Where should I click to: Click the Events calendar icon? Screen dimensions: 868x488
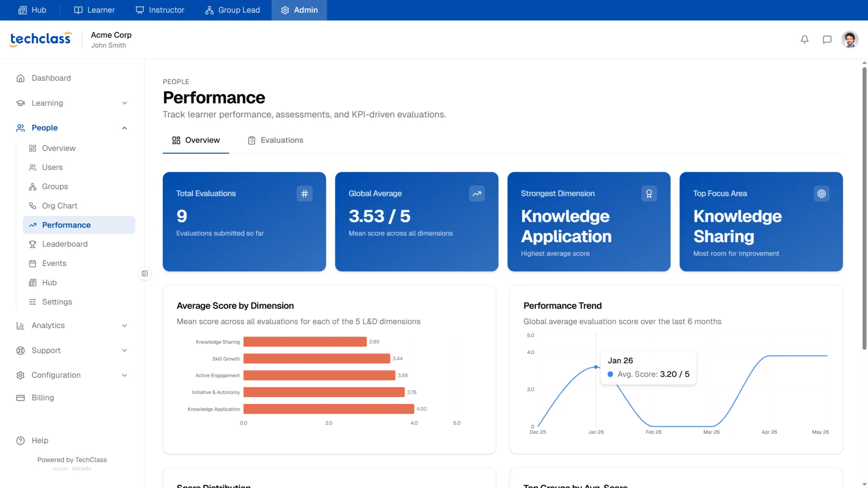pyautogui.click(x=33, y=263)
